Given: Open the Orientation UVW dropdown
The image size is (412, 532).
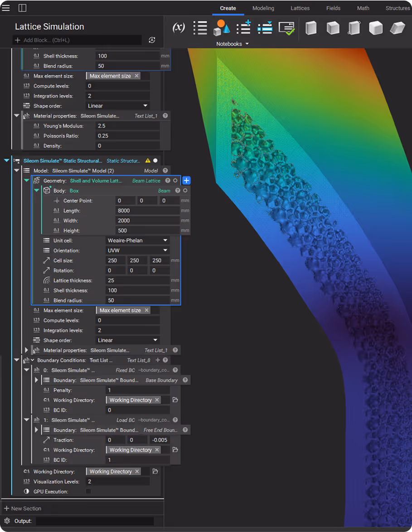Looking at the screenshot, I should click(138, 250).
